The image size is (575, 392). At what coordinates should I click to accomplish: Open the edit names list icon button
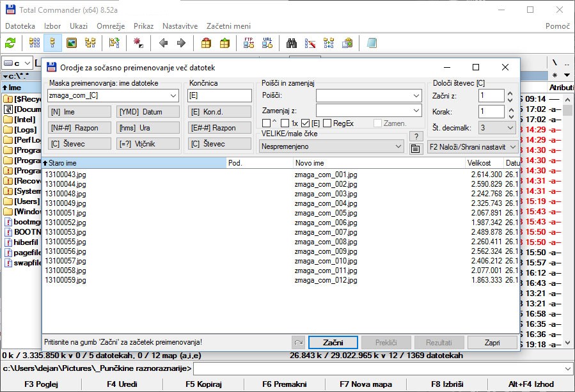pos(416,148)
